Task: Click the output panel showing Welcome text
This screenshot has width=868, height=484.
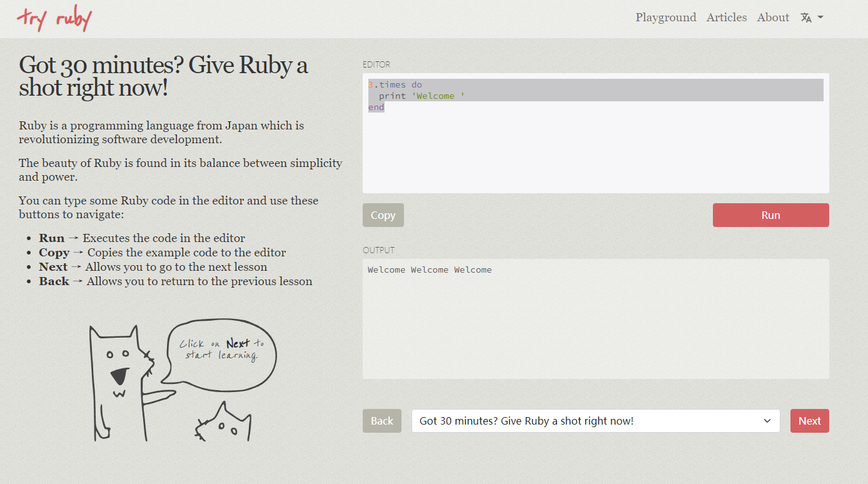Action: click(595, 319)
